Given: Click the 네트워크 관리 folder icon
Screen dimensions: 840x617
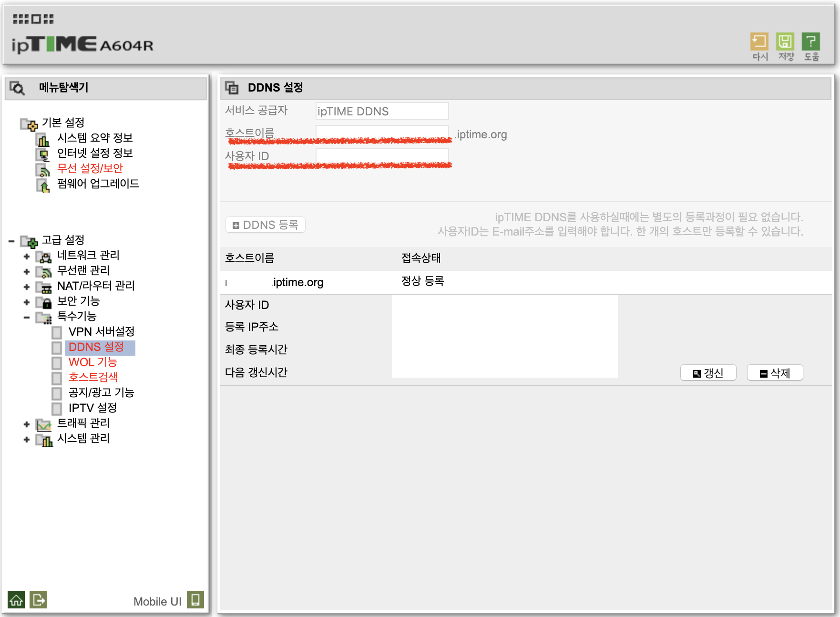Looking at the screenshot, I should click(x=44, y=257).
